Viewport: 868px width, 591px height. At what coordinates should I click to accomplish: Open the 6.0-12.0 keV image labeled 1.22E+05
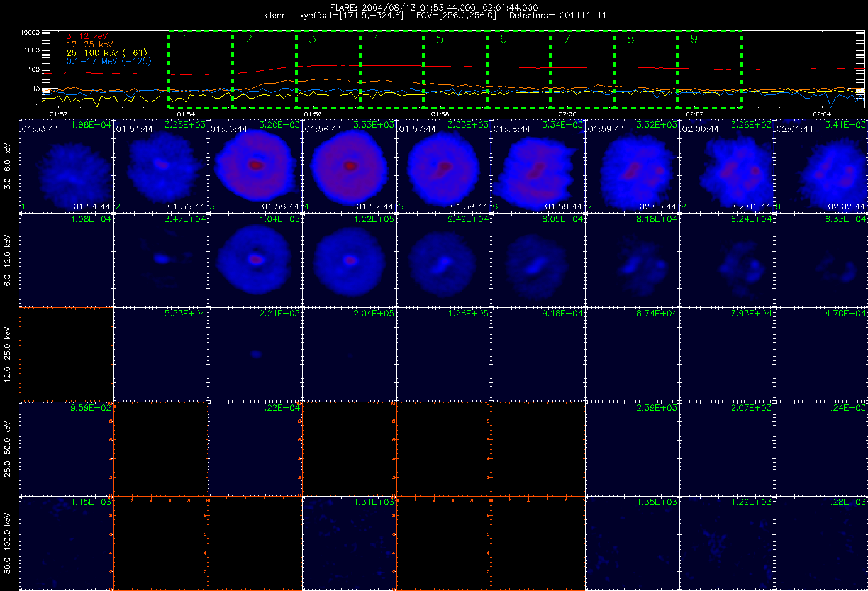(x=350, y=260)
